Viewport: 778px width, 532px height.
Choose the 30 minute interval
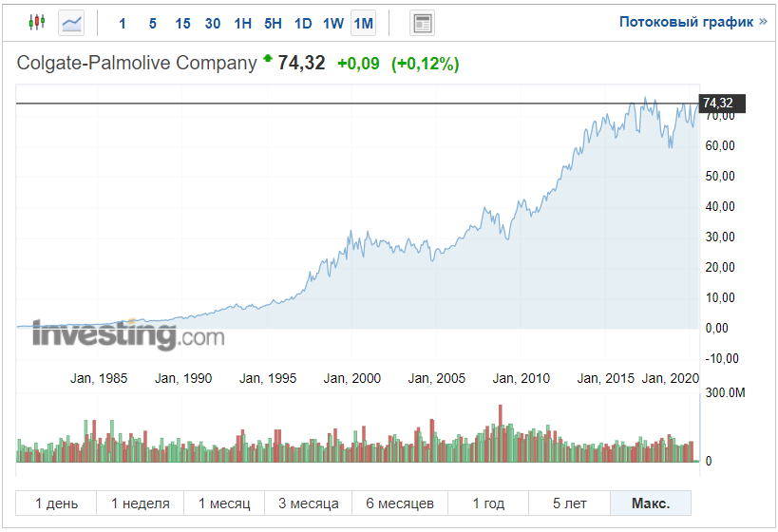[x=213, y=23]
